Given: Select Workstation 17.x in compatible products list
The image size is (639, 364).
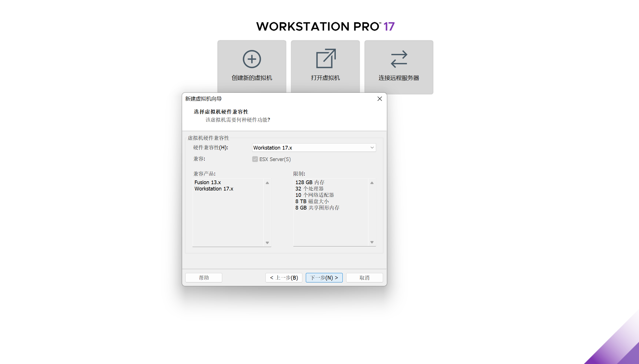Looking at the screenshot, I should click(214, 189).
